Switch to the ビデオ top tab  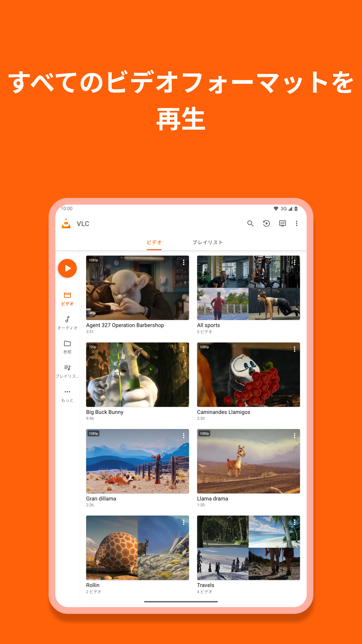154,242
